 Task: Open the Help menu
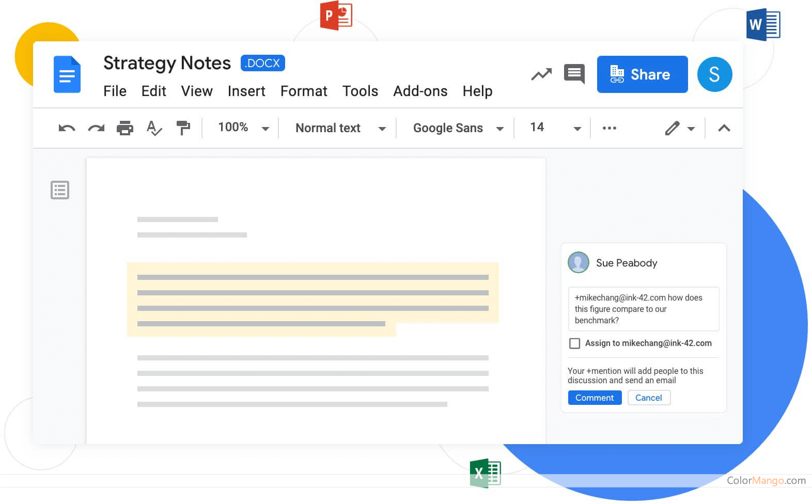477,91
